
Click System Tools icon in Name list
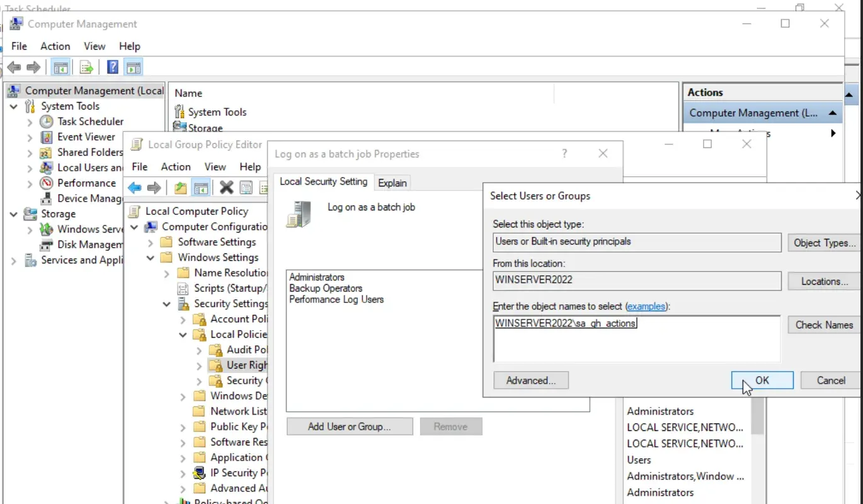[180, 112]
